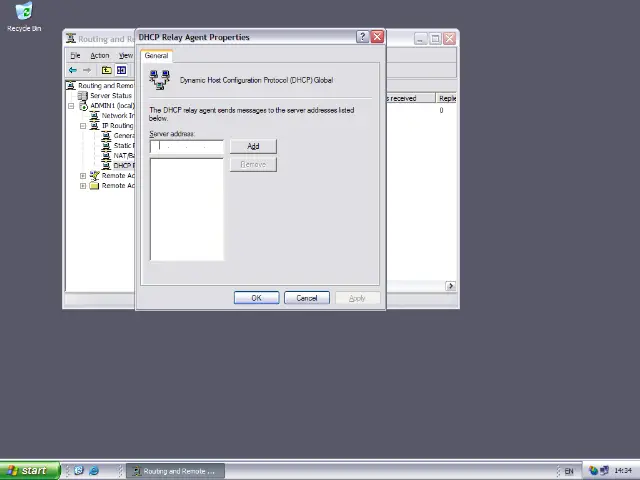The image size is (640, 480).
Task: Click the help question mark button in dialog
Action: pyautogui.click(x=362, y=37)
